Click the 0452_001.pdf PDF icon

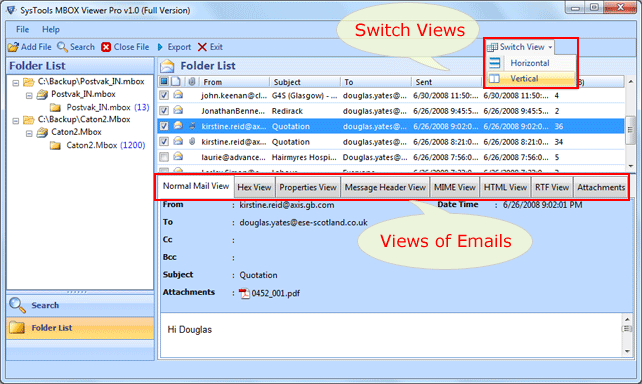244,294
